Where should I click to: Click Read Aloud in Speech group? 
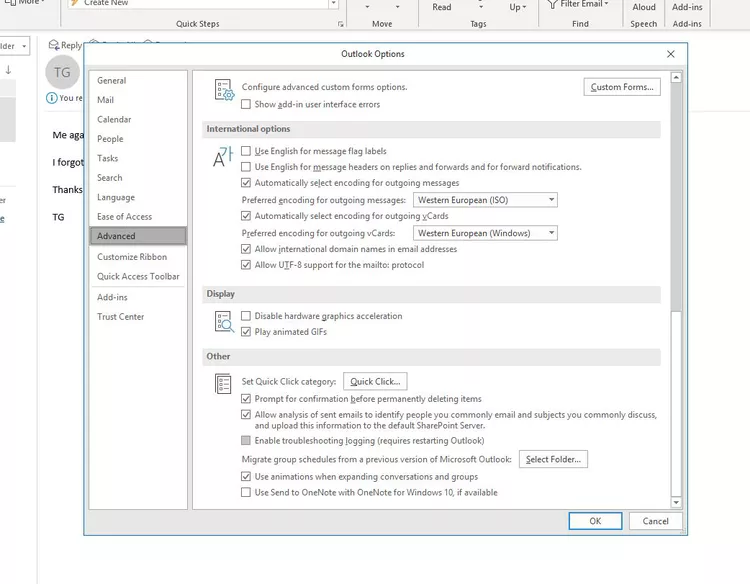(x=644, y=7)
